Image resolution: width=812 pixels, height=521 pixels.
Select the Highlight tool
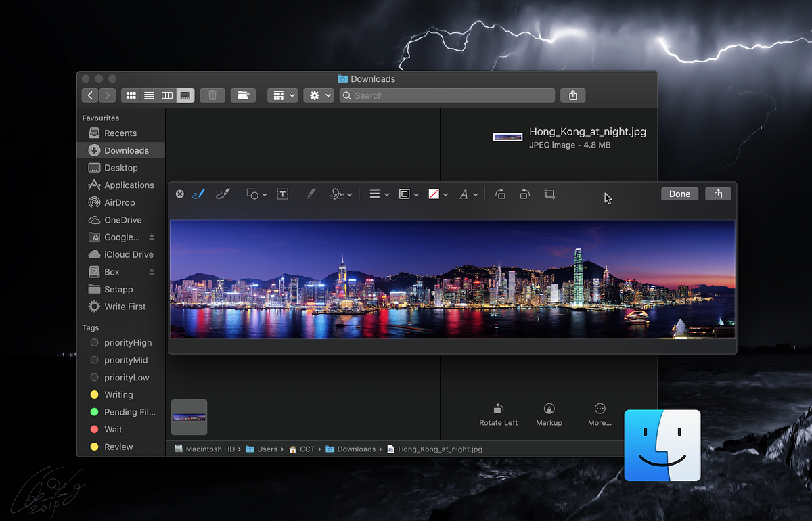tap(312, 194)
